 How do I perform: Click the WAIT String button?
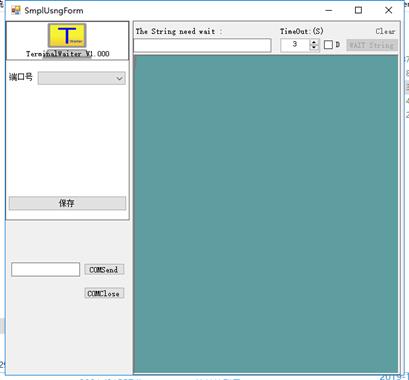[x=372, y=45]
